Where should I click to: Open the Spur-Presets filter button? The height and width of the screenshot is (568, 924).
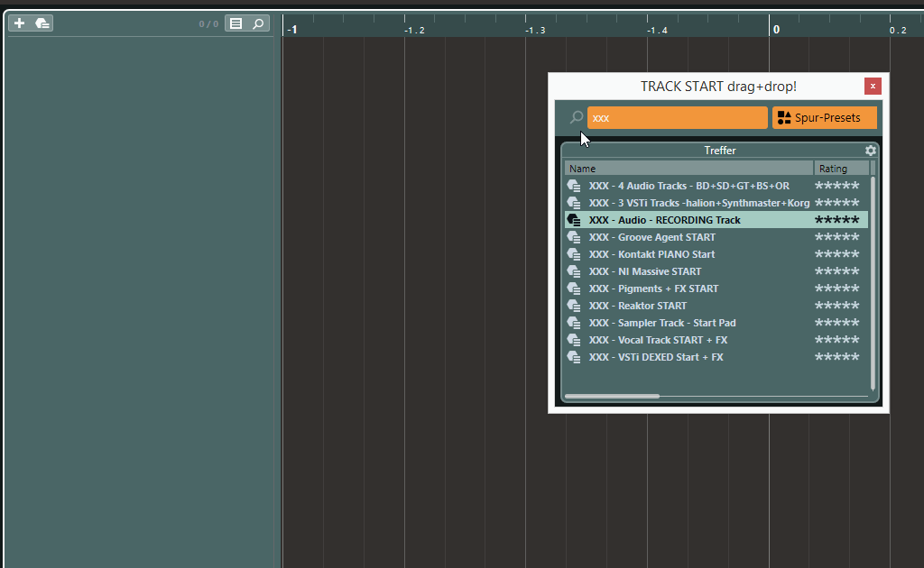tap(824, 118)
